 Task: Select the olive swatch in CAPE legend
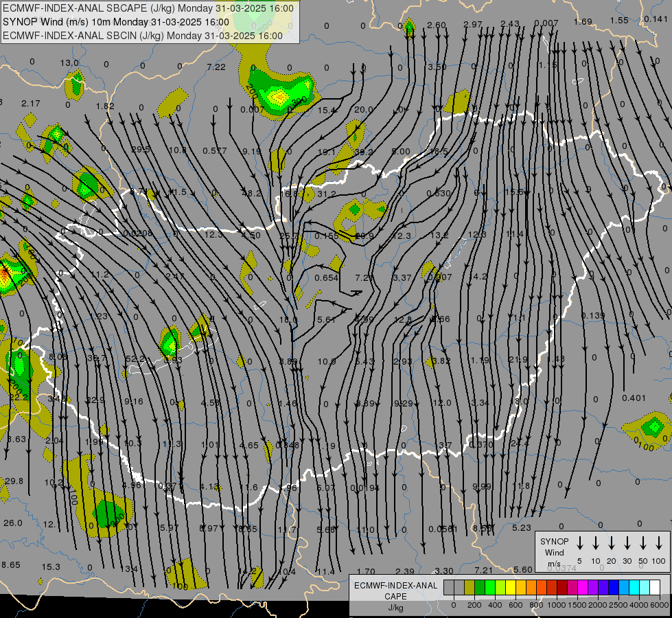click(470, 587)
